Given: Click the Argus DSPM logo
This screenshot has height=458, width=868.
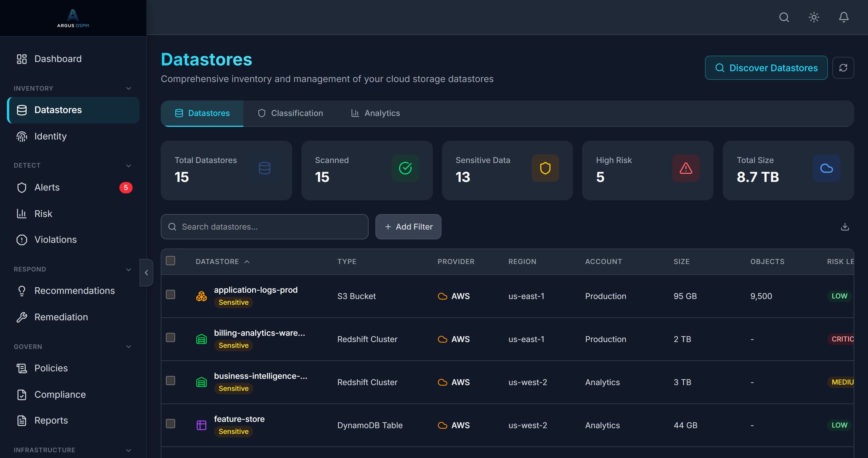Looking at the screenshot, I should click(x=73, y=18).
